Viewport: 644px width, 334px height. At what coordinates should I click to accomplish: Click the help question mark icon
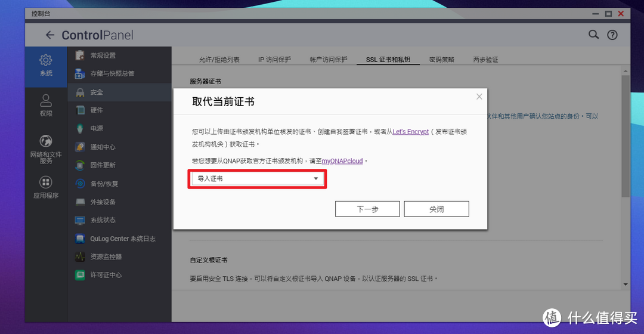[612, 35]
